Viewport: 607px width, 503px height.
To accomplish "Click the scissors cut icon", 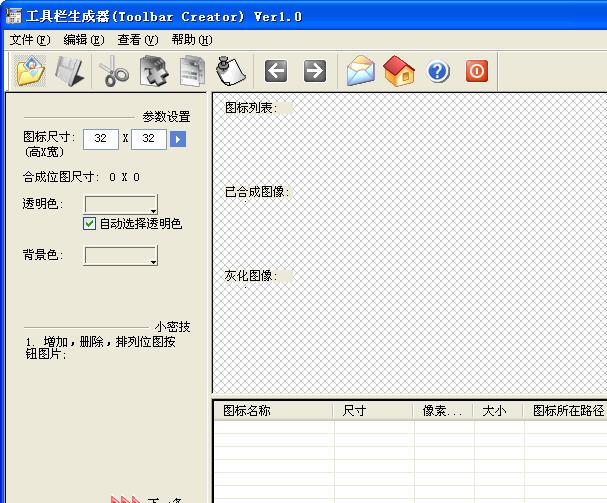I will coord(114,71).
